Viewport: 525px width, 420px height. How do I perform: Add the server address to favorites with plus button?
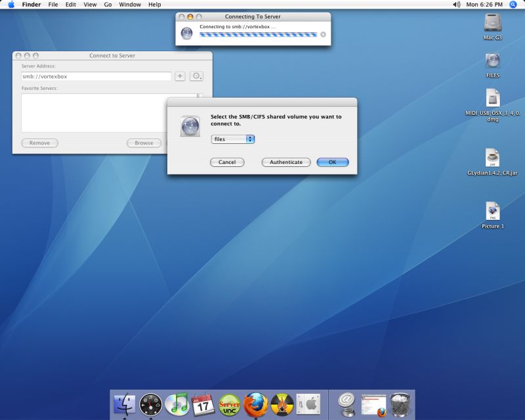pyautogui.click(x=180, y=76)
